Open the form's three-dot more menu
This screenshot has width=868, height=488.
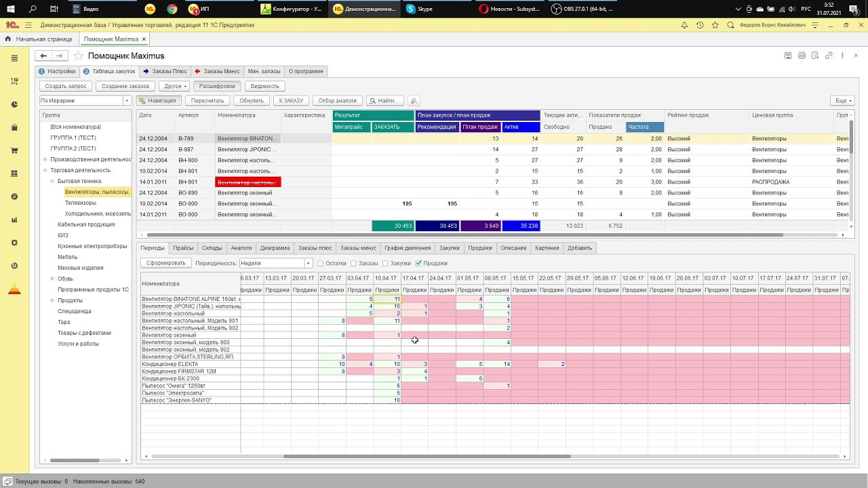(842, 56)
